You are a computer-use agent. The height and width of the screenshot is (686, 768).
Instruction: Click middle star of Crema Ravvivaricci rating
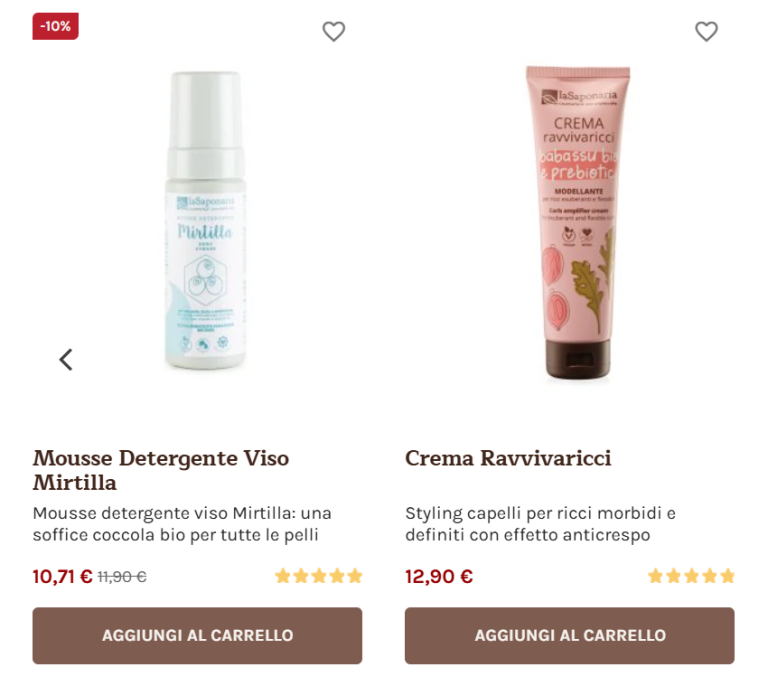[691, 576]
